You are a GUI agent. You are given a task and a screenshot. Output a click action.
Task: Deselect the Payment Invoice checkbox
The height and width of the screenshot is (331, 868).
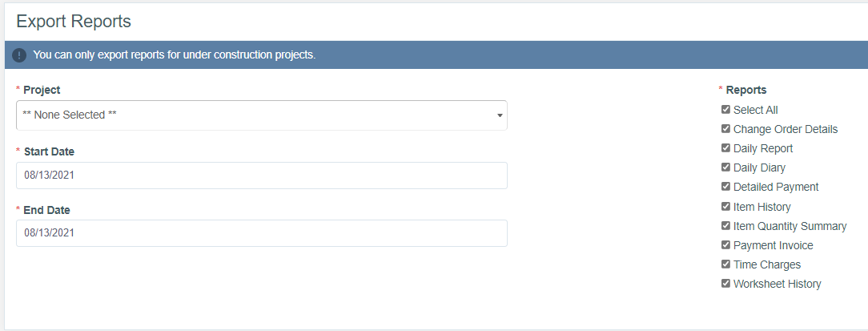click(725, 245)
